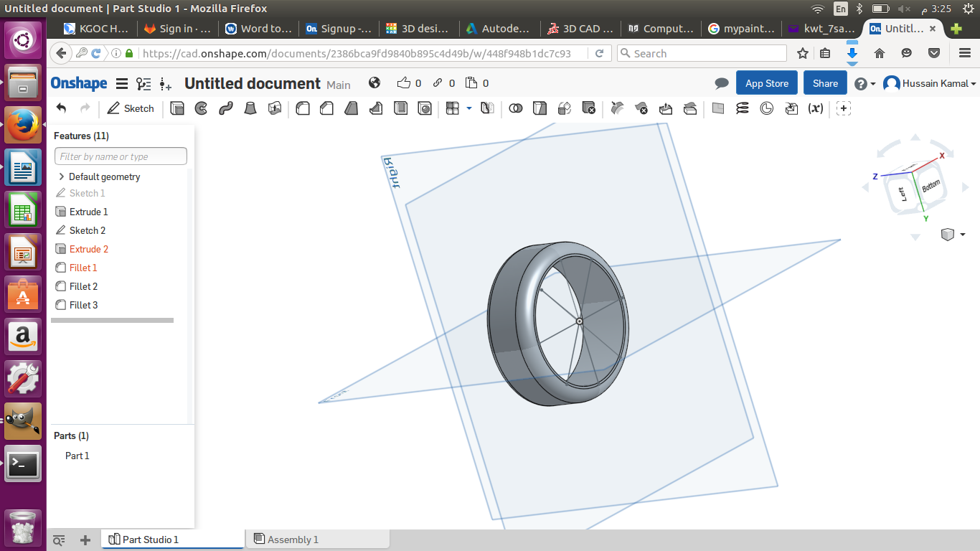Select the Part Studio 1 tab

150,540
